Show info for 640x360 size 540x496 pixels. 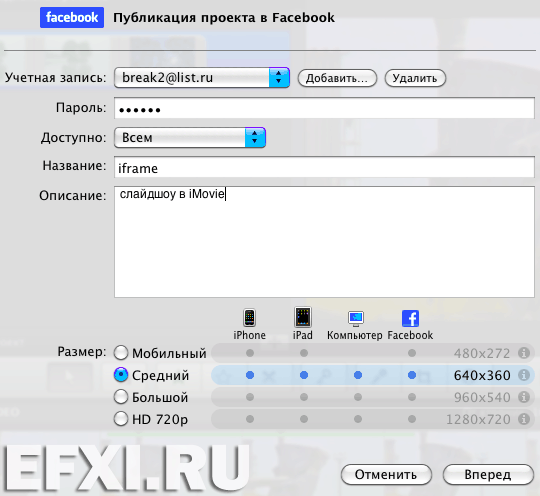[524, 375]
